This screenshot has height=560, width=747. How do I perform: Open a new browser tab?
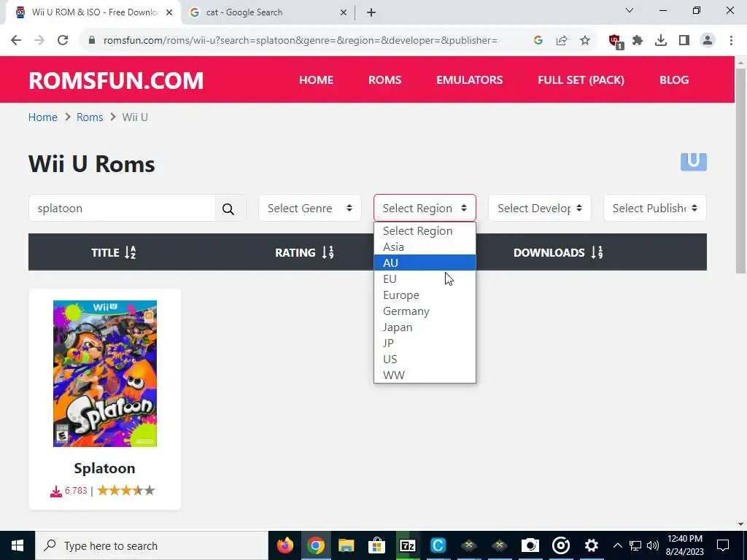pyautogui.click(x=371, y=12)
